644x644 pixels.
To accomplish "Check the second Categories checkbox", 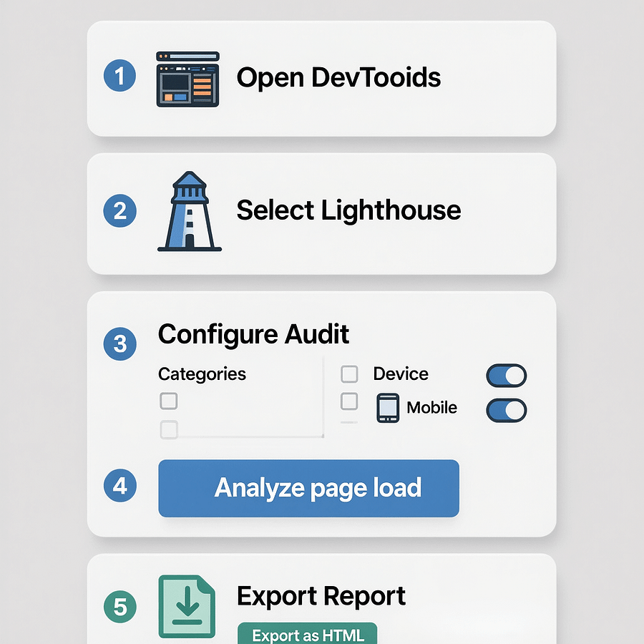I will click(168, 430).
